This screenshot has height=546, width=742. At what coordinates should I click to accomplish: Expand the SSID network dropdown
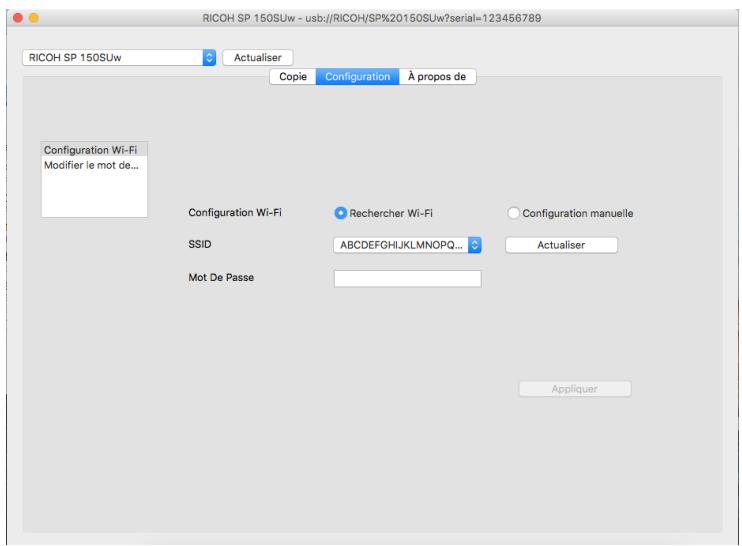(407, 245)
